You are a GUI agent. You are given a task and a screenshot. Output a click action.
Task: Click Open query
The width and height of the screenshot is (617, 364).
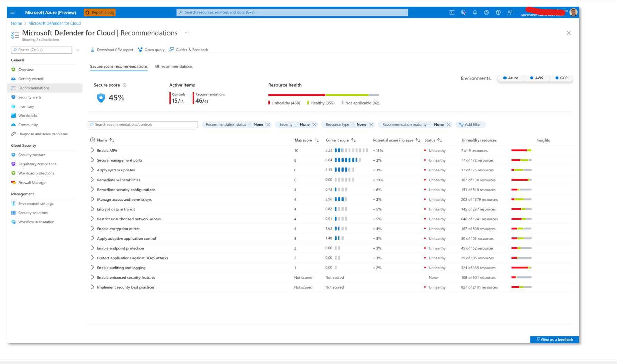(151, 50)
